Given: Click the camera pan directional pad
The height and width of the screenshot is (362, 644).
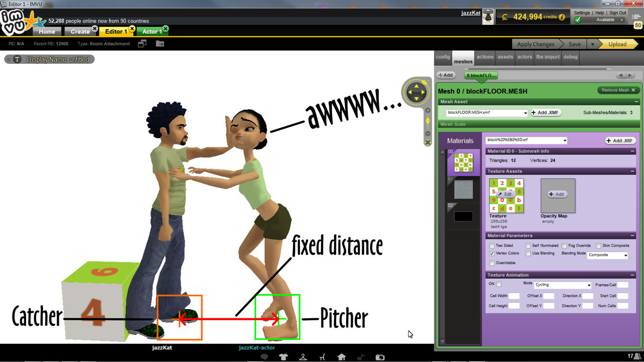Looking at the screenshot, I should 416,92.
